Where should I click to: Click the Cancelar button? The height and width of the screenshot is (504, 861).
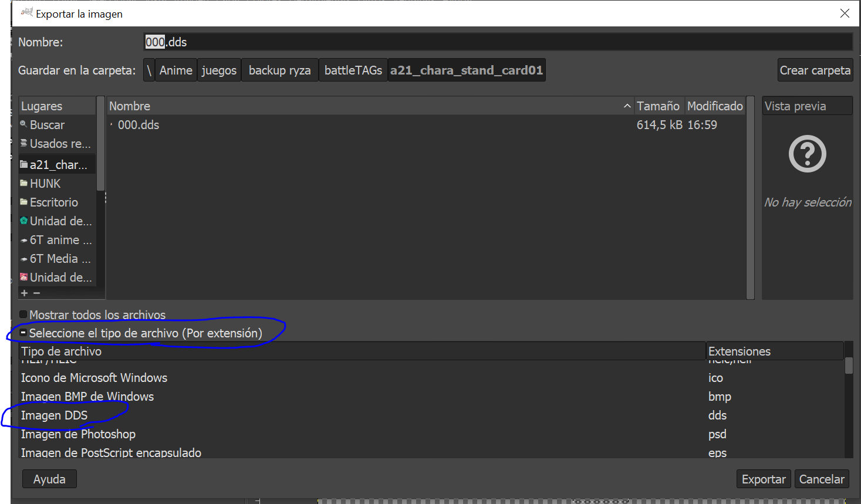[822, 479]
